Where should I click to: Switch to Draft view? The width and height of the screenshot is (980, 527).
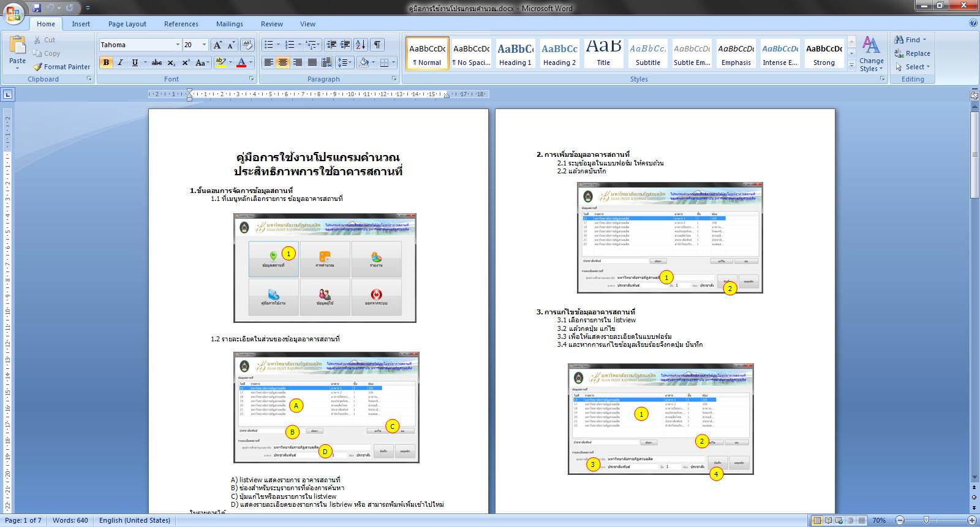click(x=862, y=520)
